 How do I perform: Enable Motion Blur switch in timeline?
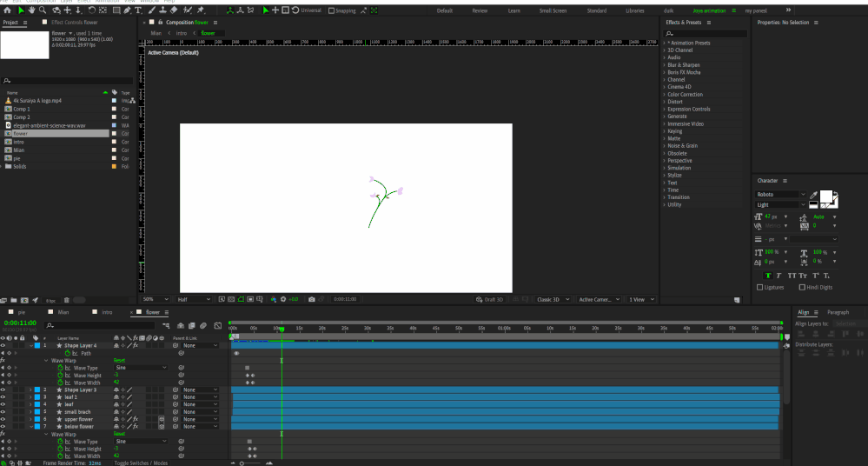(203, 326)
